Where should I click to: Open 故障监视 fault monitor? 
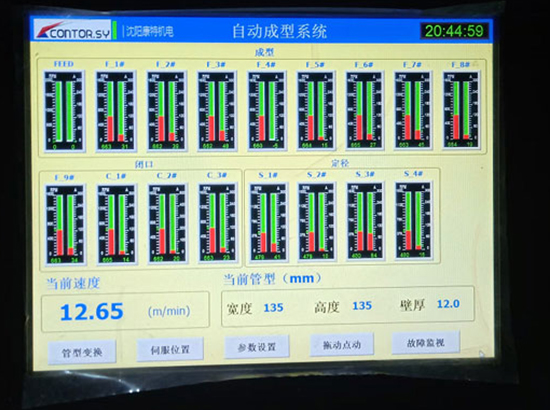pyautogui.click(x=425, y=342)
